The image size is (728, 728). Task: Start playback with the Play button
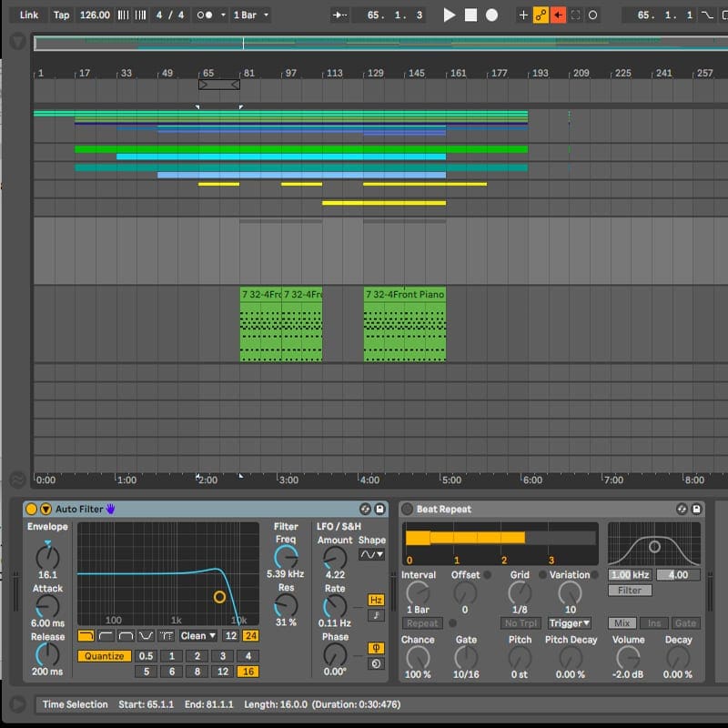(x=449, y=15)
